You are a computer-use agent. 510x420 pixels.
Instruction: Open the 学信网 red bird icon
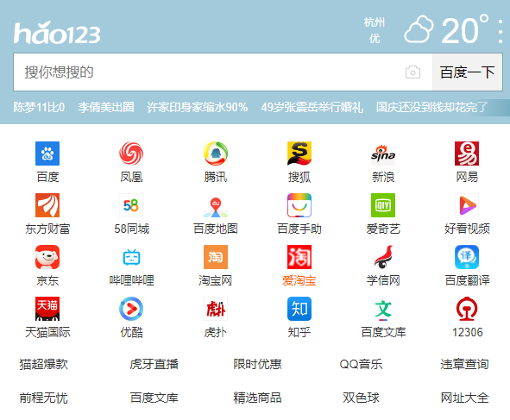(383, 257)
